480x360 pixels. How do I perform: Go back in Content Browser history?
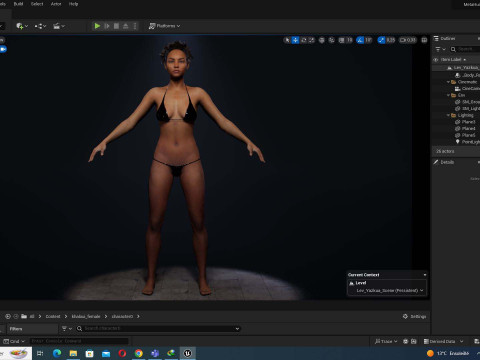point(8,316)
